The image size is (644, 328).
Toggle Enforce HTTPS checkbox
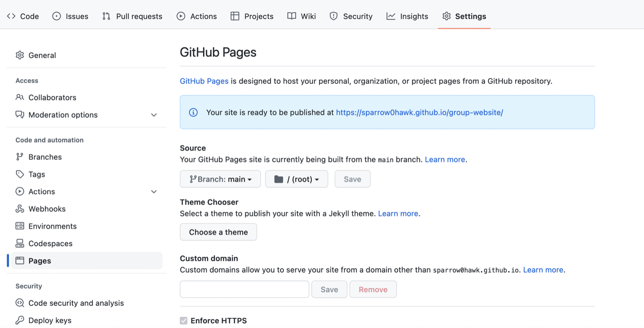tap(184, 321)
